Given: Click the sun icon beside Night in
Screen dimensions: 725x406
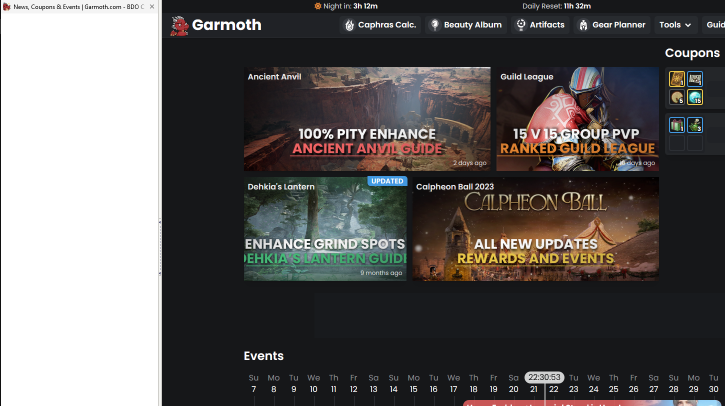Looking at the screenshot, I should [318, 6].
